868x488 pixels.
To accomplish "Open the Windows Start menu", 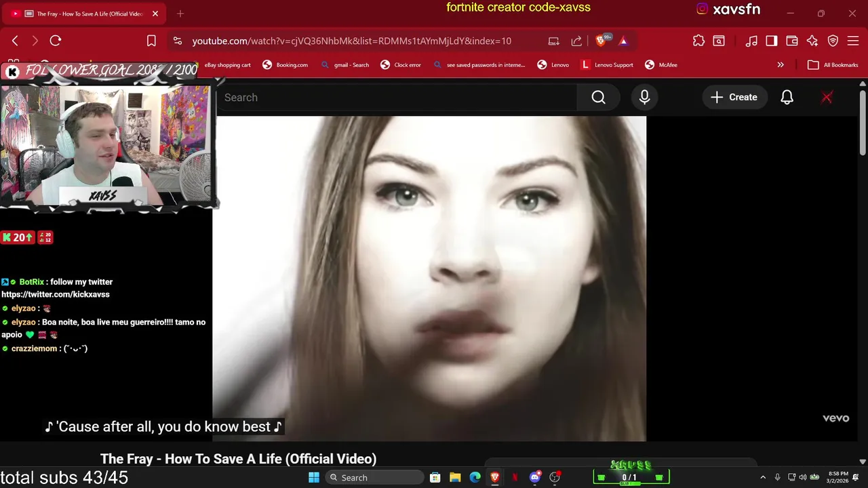I will click(x=314, y=478).
